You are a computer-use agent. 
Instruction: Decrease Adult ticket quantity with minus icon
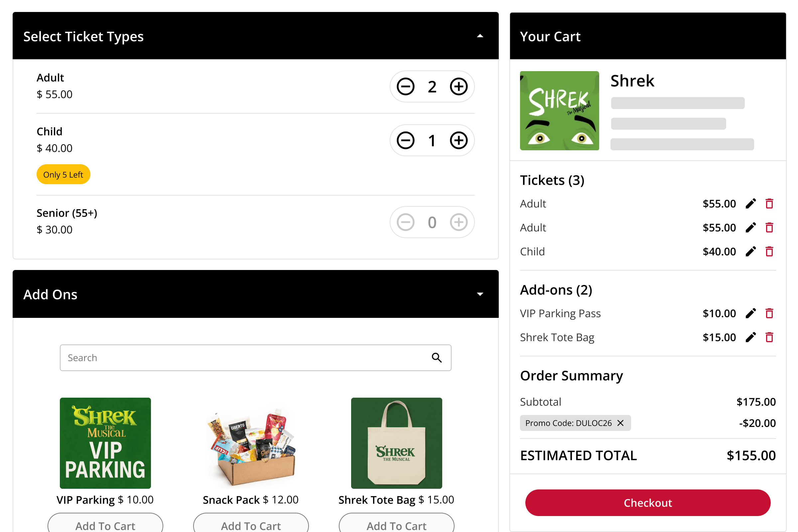(405, 86)
